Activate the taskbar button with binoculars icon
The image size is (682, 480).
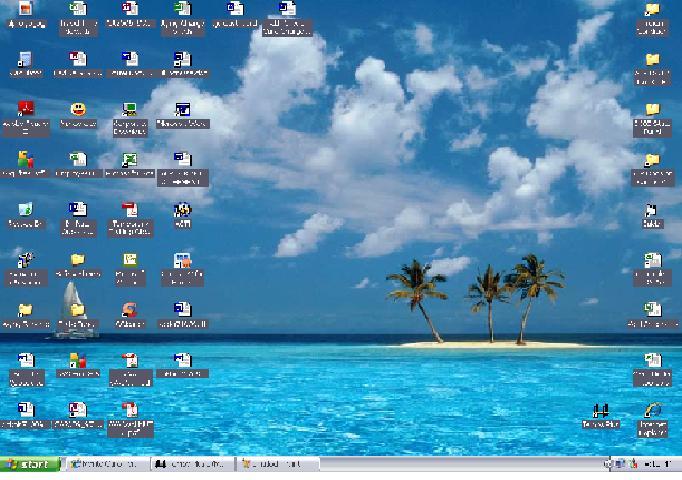pyautogui.click(x=192, y=465)
